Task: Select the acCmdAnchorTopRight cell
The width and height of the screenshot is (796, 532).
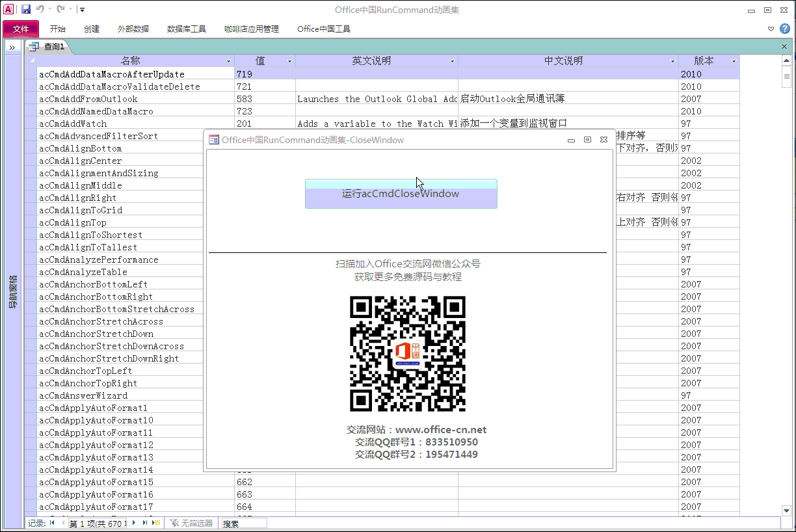Action: click(x=120, y=383)
